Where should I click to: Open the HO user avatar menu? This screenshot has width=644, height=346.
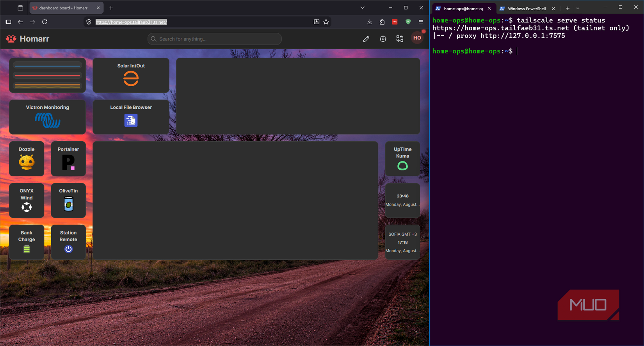417,38
